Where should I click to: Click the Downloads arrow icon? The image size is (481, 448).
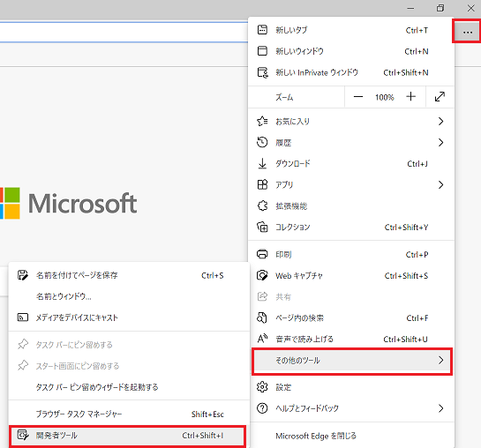pos(262,163)
